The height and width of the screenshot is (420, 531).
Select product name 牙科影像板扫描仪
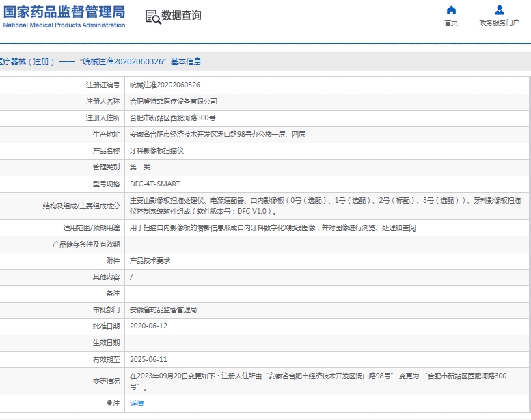click(x=156, y=151)
